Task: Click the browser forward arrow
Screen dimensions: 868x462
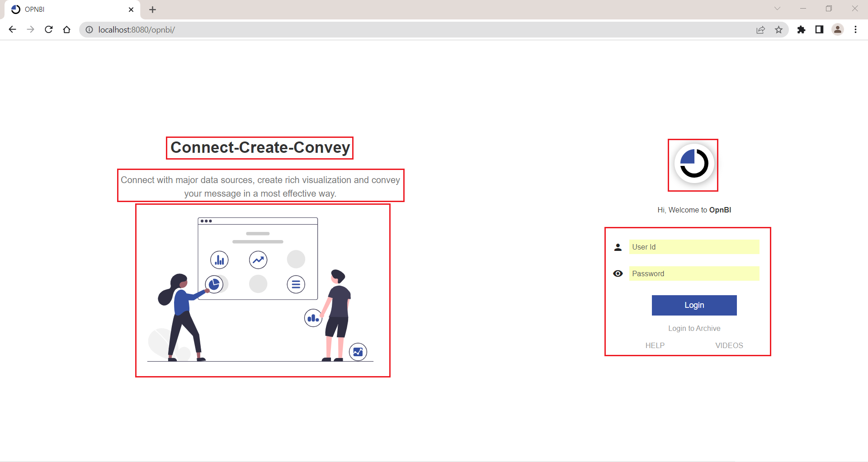Action: (x=30, y=29)
